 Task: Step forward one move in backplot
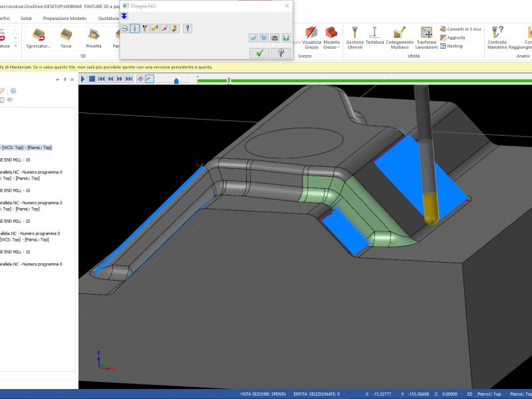(x=120, y=79)
